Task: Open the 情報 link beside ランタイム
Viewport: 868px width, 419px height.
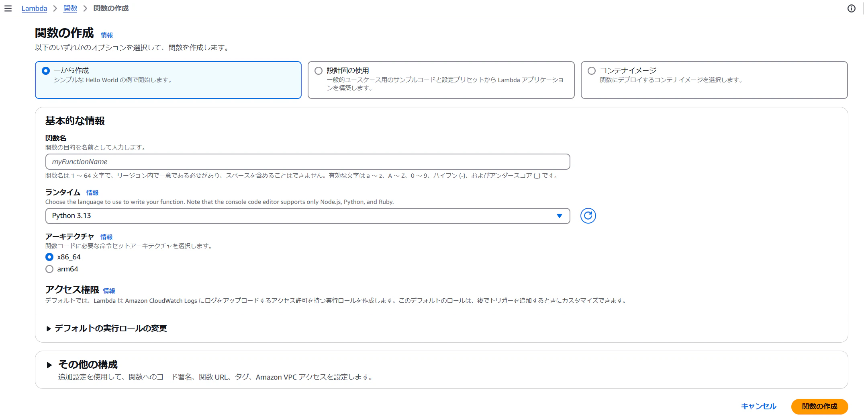Action: [92, 193]
